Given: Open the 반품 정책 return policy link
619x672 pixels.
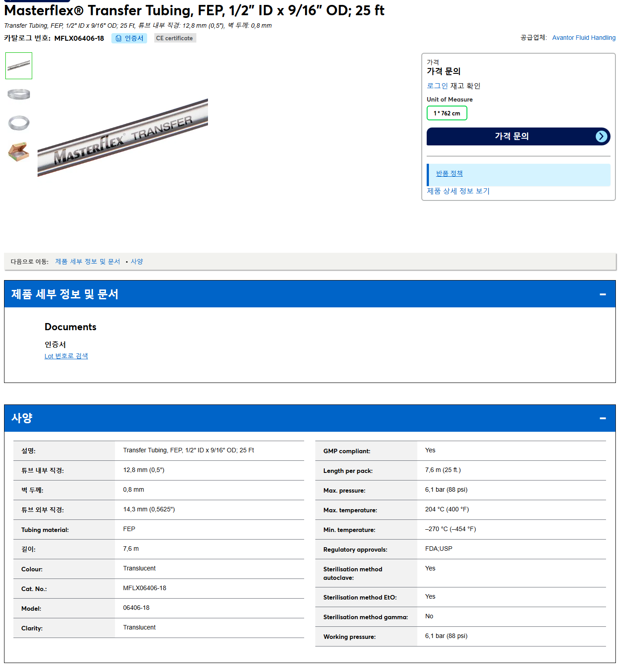Looking at the screenshot, I should (449, 174).
